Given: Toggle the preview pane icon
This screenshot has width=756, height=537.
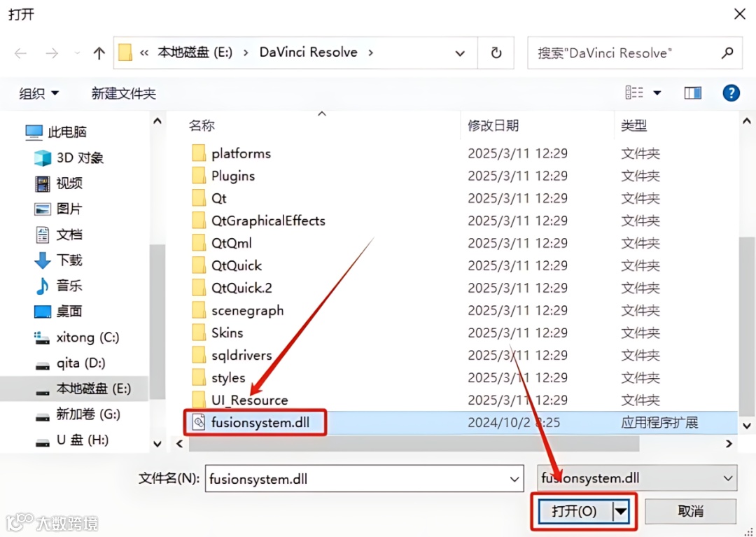Looking at the screenshot, I should pyautogui.click(x=693, y=92).
